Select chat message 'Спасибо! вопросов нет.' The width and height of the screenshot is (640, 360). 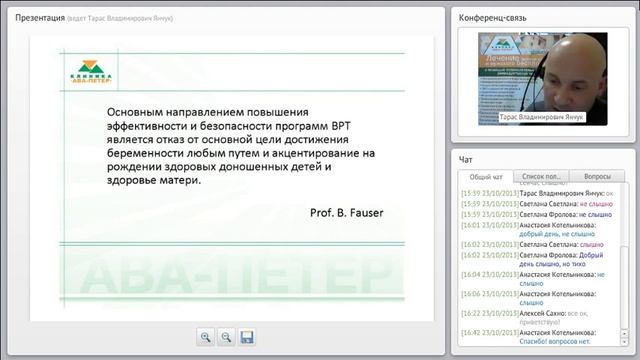pos(555,341)
